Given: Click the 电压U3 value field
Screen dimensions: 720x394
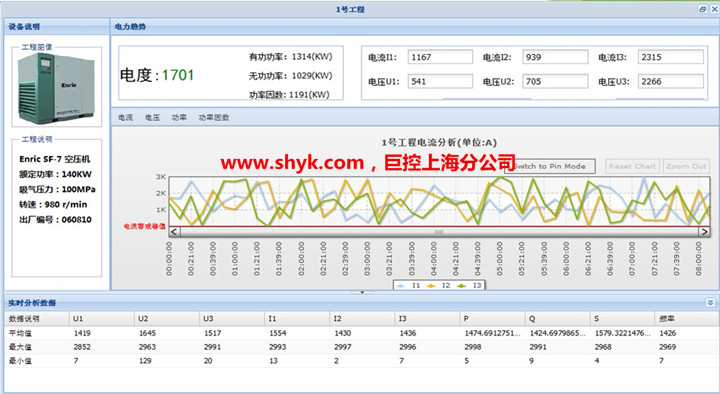Looking at the screenshot, I should pos(670,81).
